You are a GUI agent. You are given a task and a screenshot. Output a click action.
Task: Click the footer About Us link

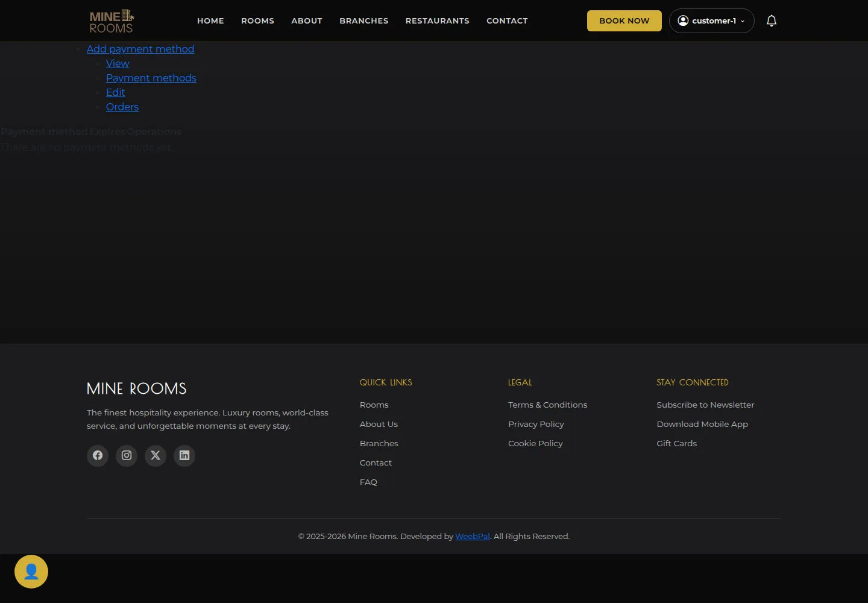(379, 424)
